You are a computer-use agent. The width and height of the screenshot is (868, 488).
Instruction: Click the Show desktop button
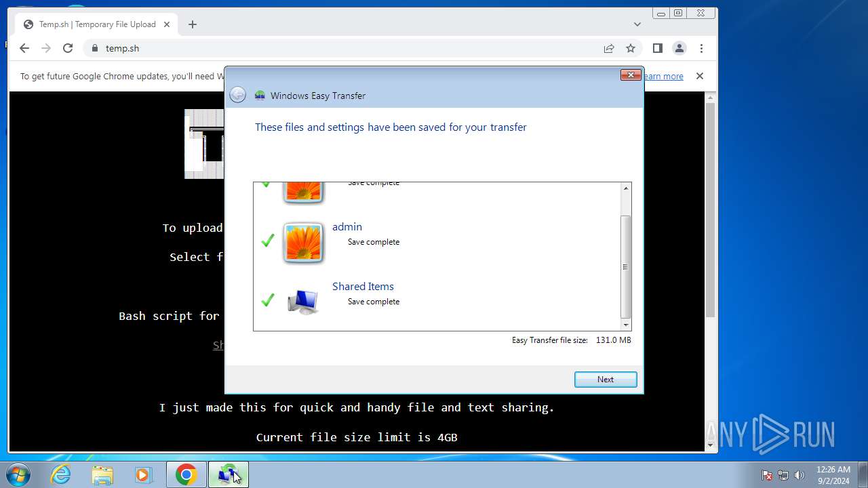[863, 474]
